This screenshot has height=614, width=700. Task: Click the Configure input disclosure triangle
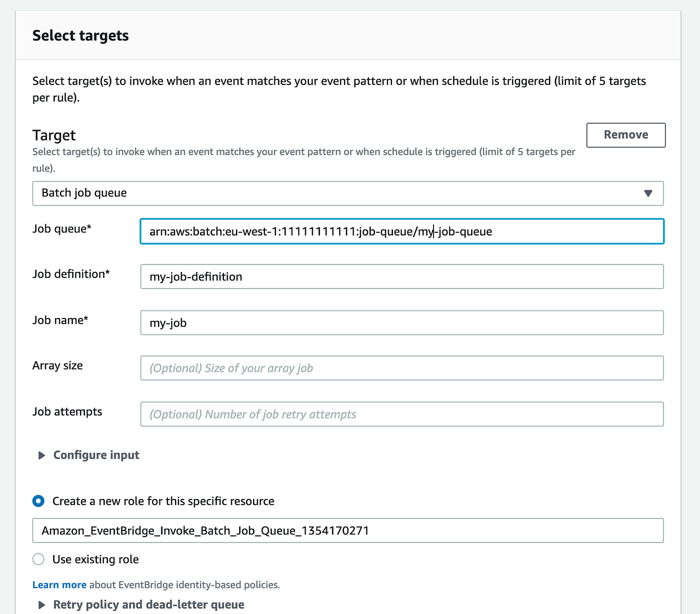(42, 455)
